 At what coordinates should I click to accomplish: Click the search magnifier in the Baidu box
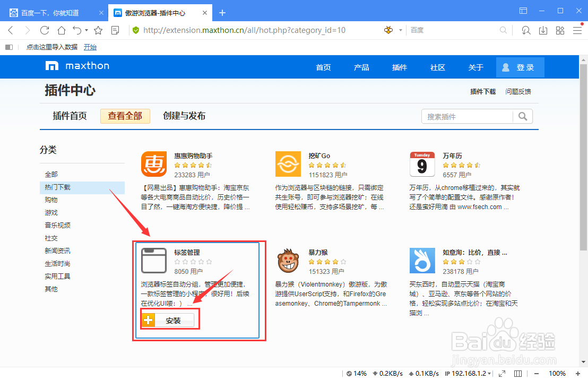503,30
